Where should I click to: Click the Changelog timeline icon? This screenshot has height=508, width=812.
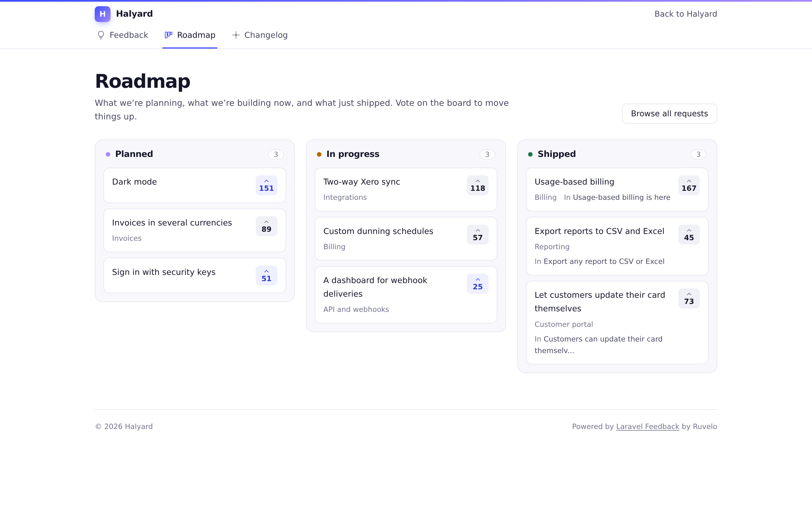[236, 35]
